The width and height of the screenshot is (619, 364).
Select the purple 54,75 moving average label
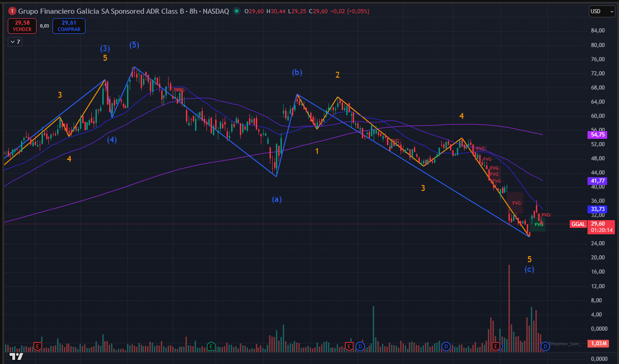tap(598, 135)
